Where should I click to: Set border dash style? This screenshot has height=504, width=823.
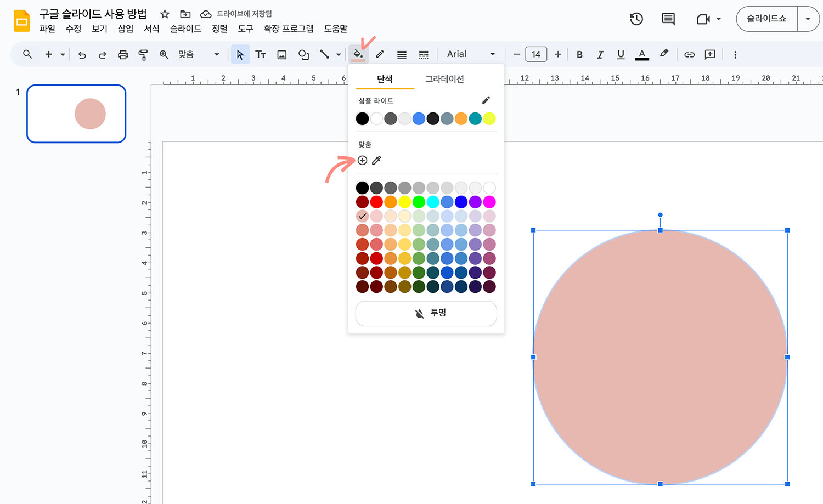point(424,54)
